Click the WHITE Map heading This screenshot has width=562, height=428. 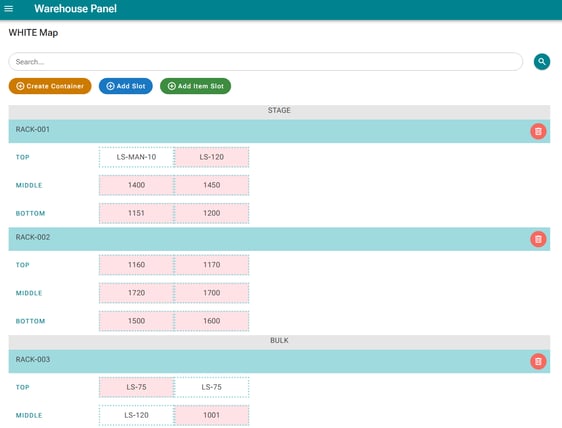[x=33, y=33]
